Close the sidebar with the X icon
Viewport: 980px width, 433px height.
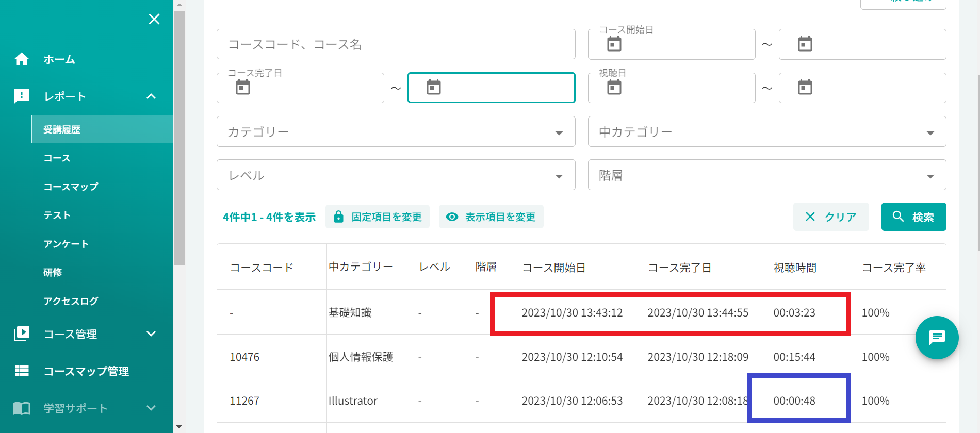(x=154, y=19)
